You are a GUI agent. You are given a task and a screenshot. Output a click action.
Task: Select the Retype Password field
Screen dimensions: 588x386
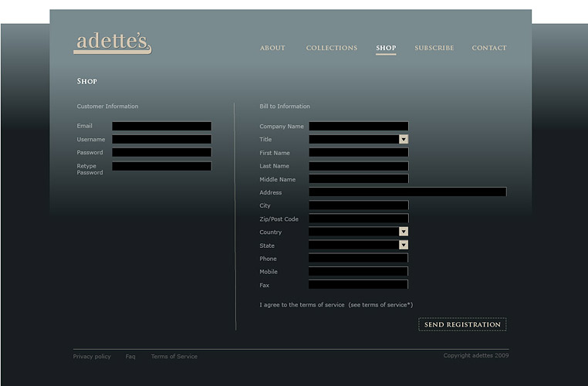point(161,166)
